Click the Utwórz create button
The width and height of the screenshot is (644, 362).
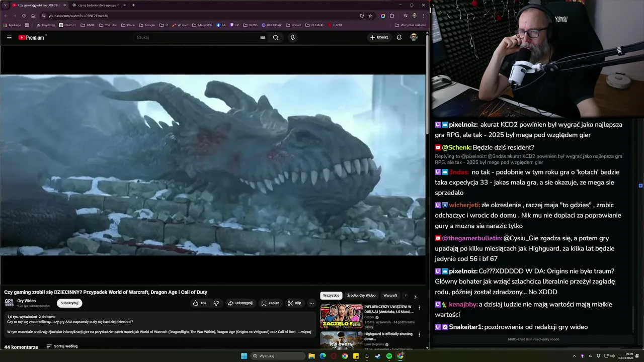(379, 37)
